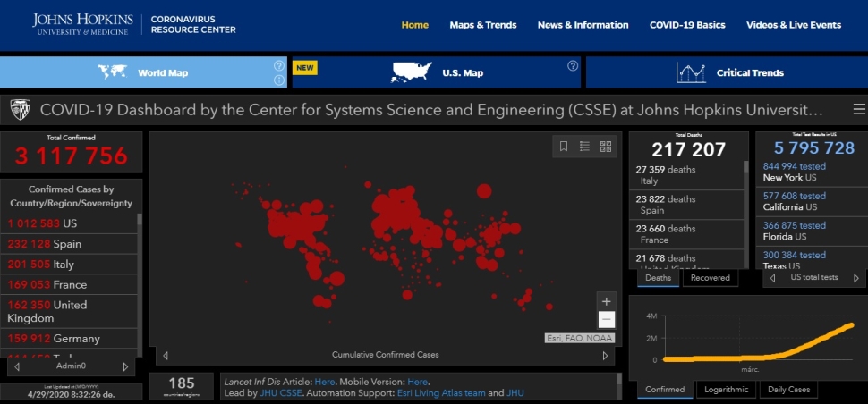Open the map legend list icon
The image size is (868, 404).
584,147
